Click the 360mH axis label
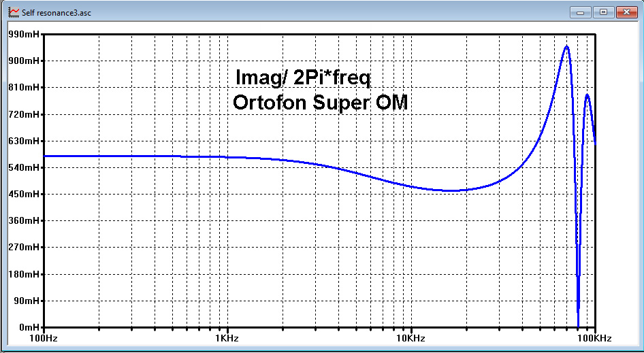 pyautogui.click(x=24, y=221)
